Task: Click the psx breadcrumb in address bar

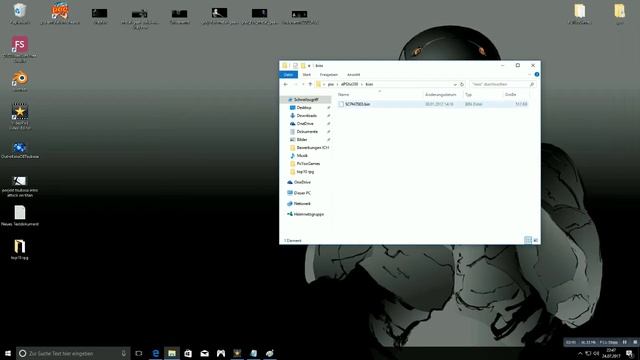Action: [331, 84]
